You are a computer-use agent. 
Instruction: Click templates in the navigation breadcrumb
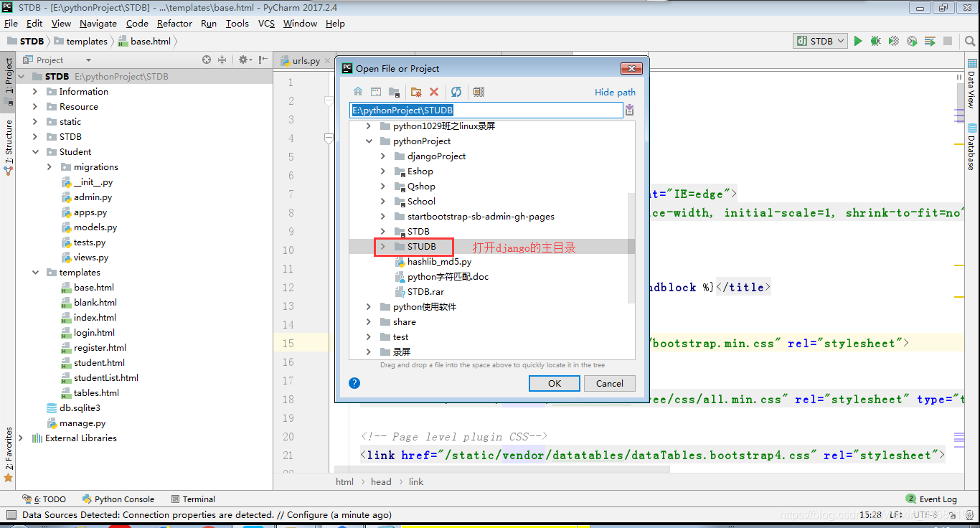80,42
